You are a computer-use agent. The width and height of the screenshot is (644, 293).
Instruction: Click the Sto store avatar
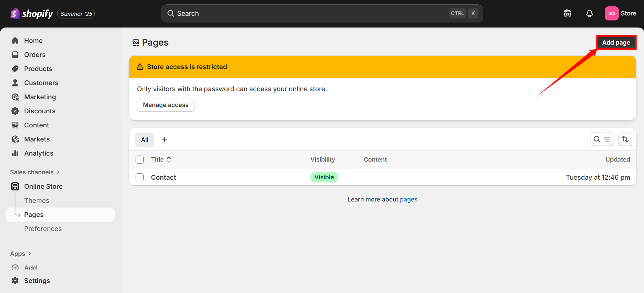pos(612,13)
